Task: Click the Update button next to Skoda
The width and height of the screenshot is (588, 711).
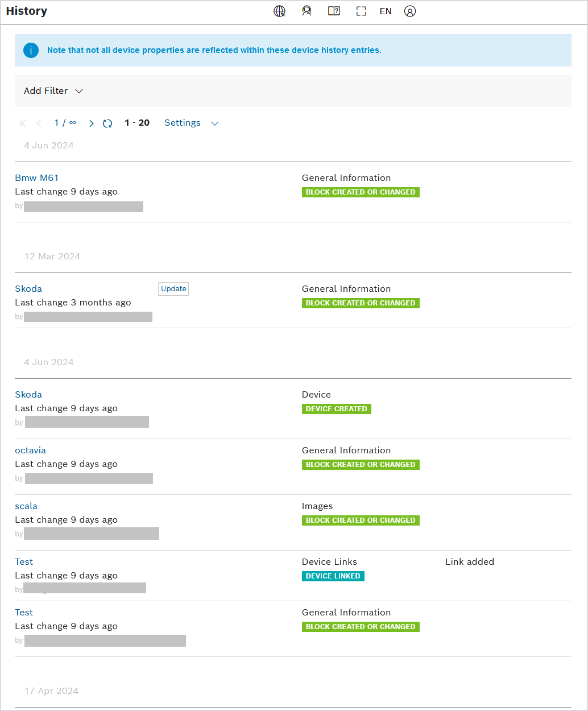Action: pyautogui.click(x=173, y=289)
